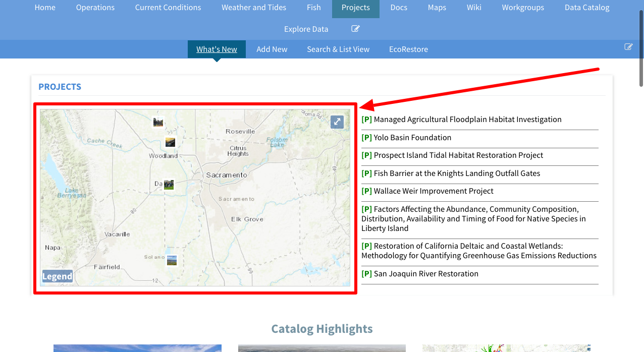Switch to the Add New tab
The width and height of the screenshot is (644, 352).
(272, 49)
